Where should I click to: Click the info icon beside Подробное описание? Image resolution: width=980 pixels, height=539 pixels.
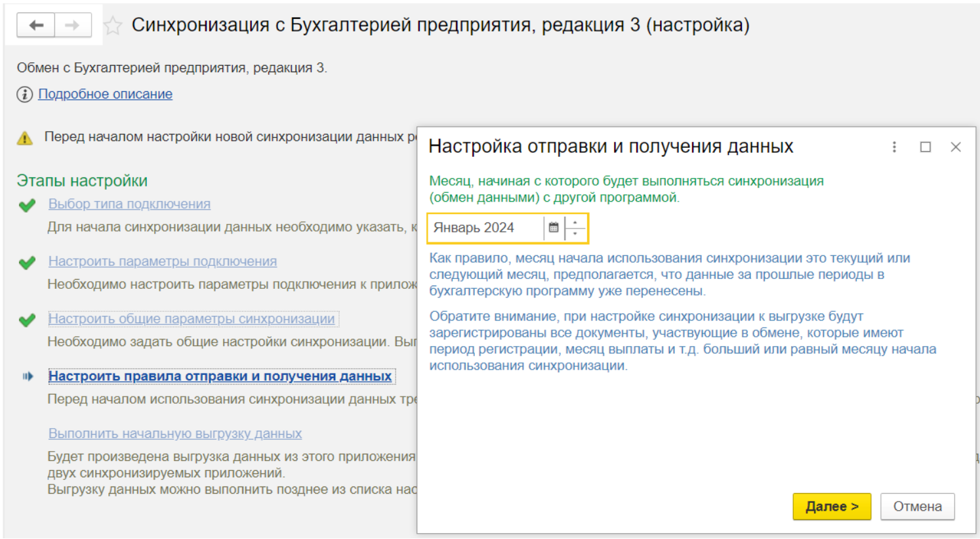[x=24, y=95]
